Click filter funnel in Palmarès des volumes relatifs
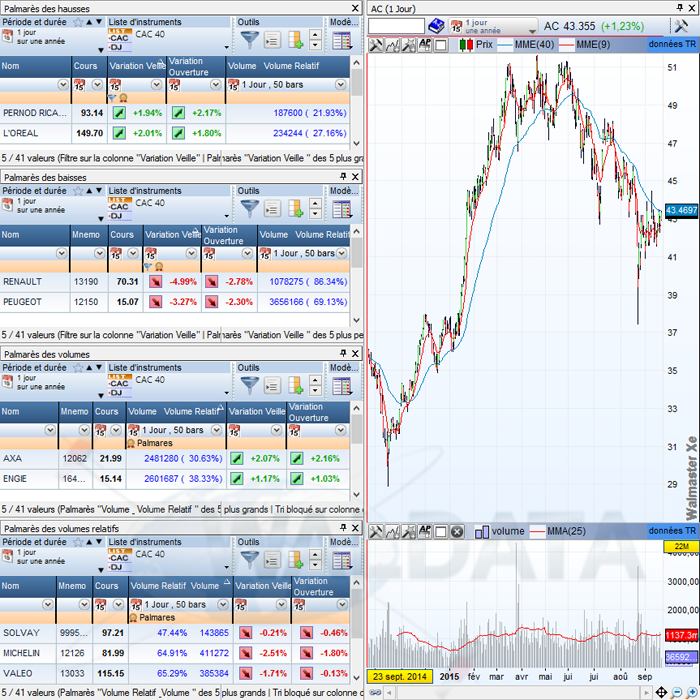 (250, 560)
